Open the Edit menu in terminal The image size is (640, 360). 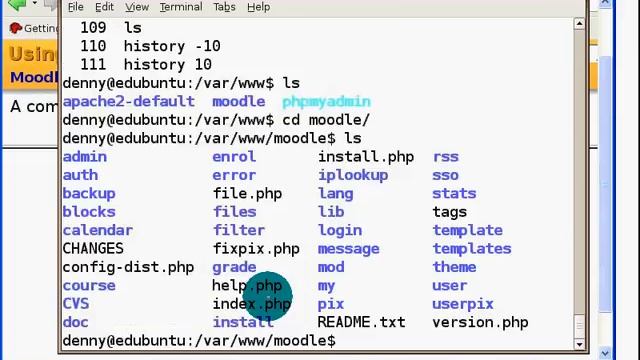pos(104,7)
